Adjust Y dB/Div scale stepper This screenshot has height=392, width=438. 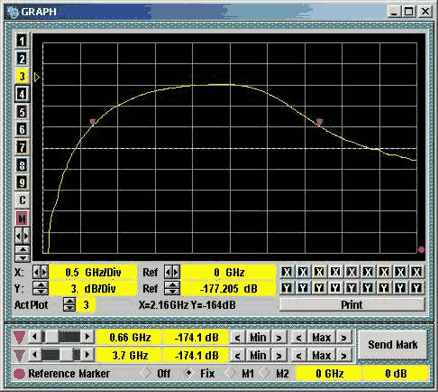point(40,288)
